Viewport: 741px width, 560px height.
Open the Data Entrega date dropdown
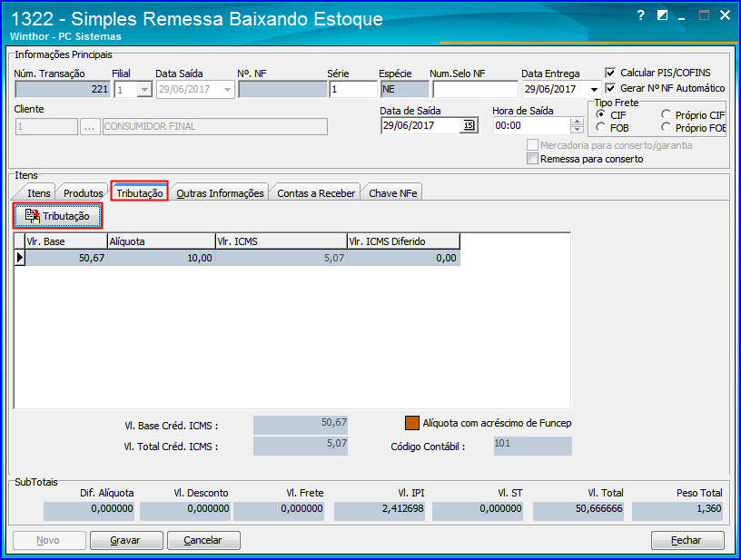tap(594, 89)
